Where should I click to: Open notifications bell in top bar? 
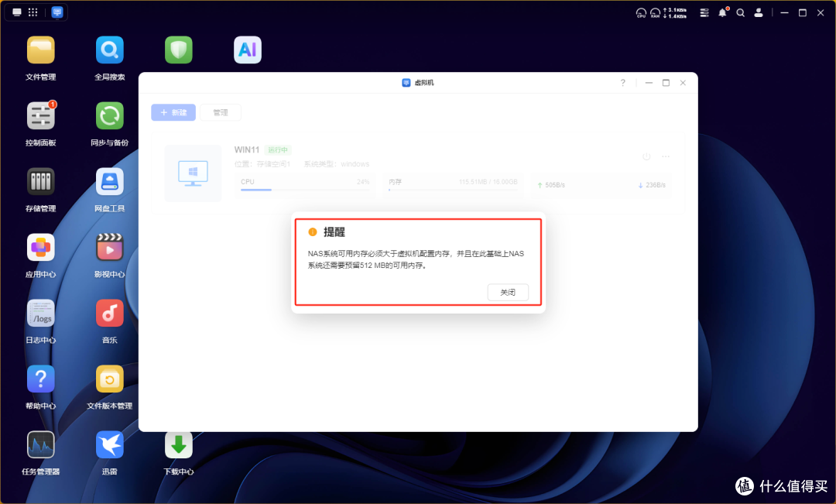[x=723, y=12]
